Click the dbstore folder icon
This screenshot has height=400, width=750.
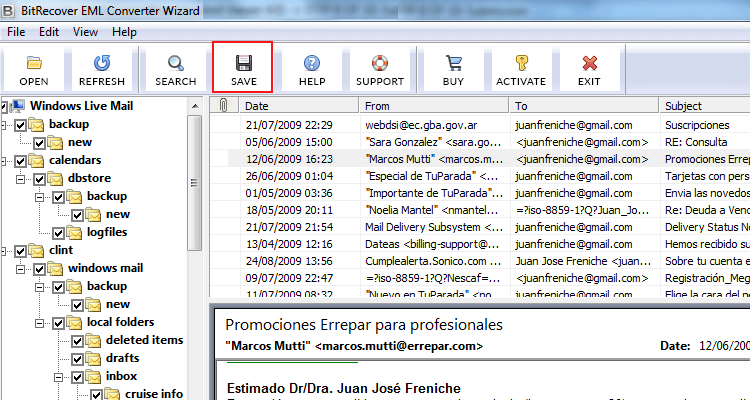(56, 178)
